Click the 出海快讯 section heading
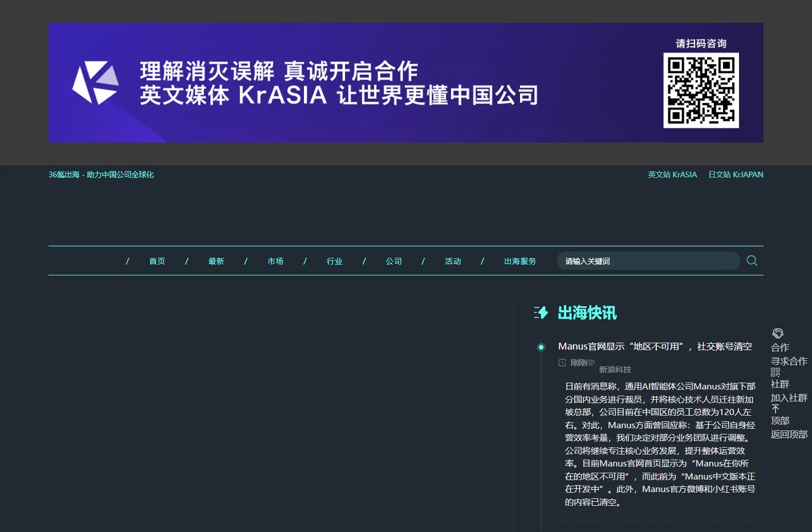 click(587, 312)
